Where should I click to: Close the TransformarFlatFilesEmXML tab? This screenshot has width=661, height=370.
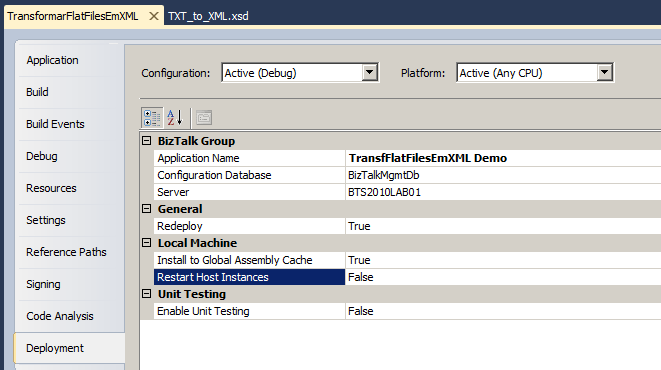[154, 16]
